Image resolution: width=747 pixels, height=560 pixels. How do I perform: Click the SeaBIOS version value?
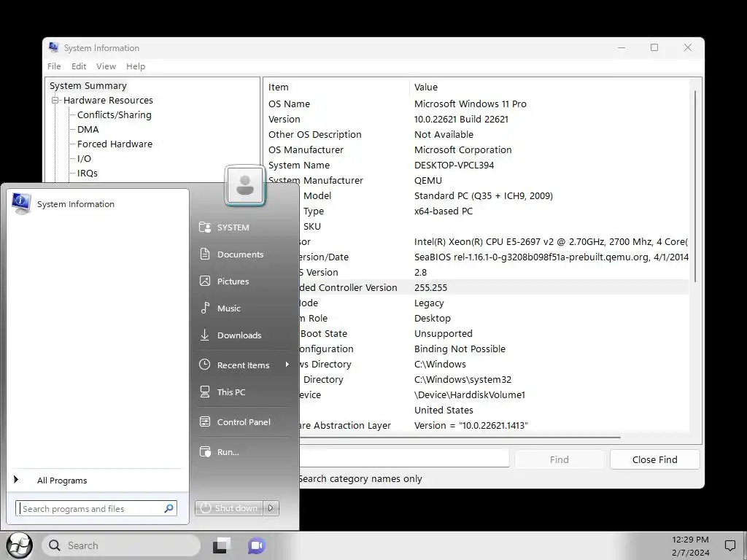point(551,257)
